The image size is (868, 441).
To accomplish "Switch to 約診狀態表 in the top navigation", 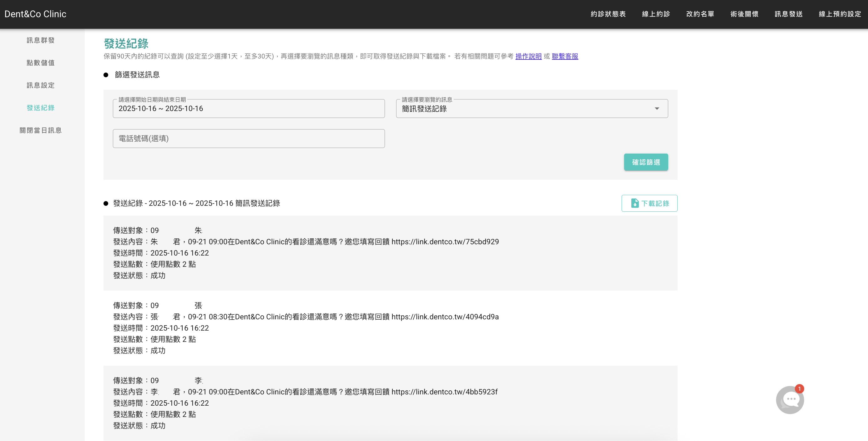I will click(608, 14).
